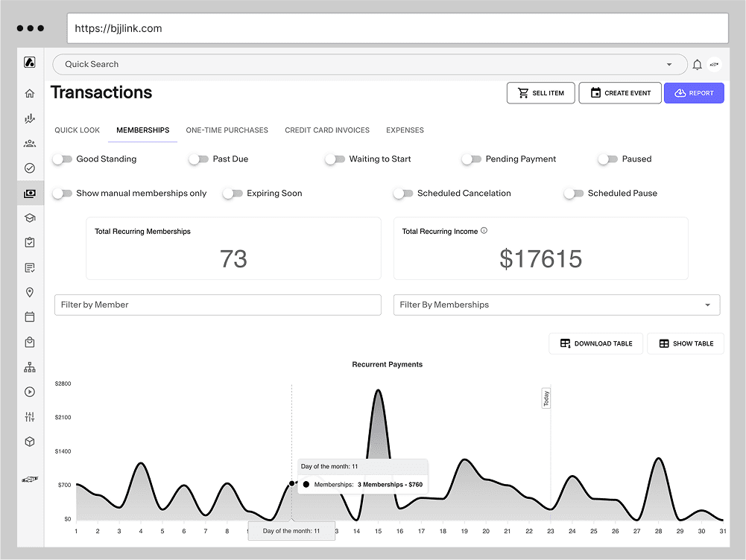The width and height of the screenshot is (746, 560).
Task: Toggle Show manual memberships only
Action: tap(63, 193)
